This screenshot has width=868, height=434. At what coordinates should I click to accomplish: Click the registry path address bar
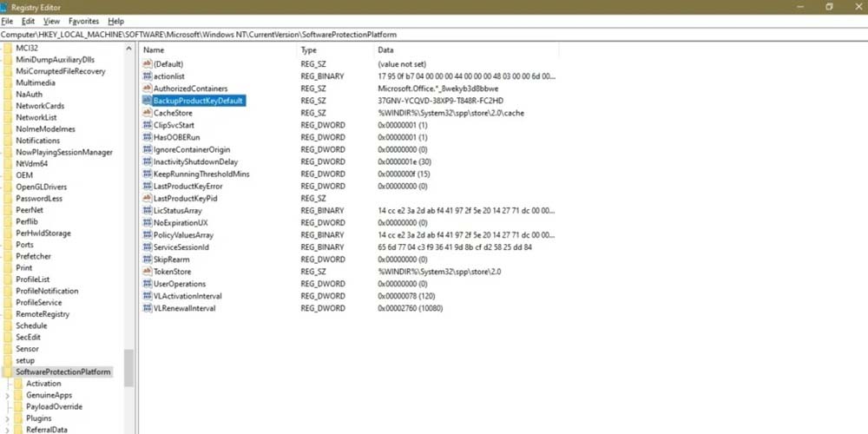tap(434, 35)
